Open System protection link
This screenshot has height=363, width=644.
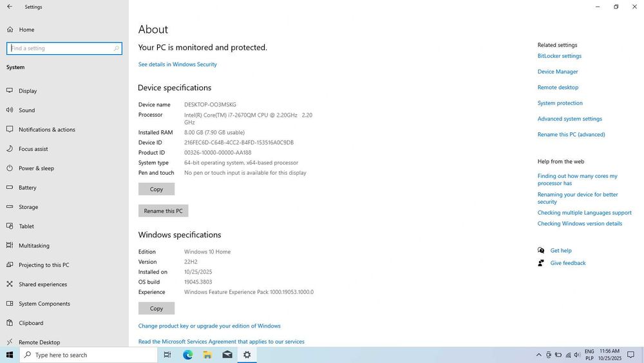pos(560,103)
